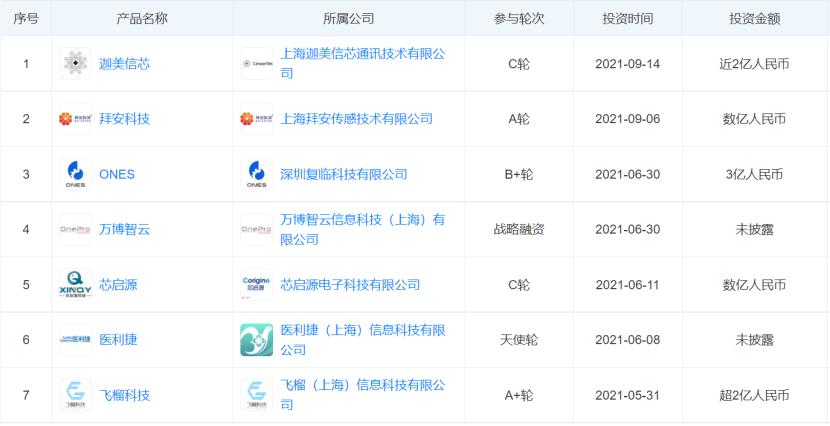Open company link 上海迦美信芯通讯技术有限公司

pos(363,64)
